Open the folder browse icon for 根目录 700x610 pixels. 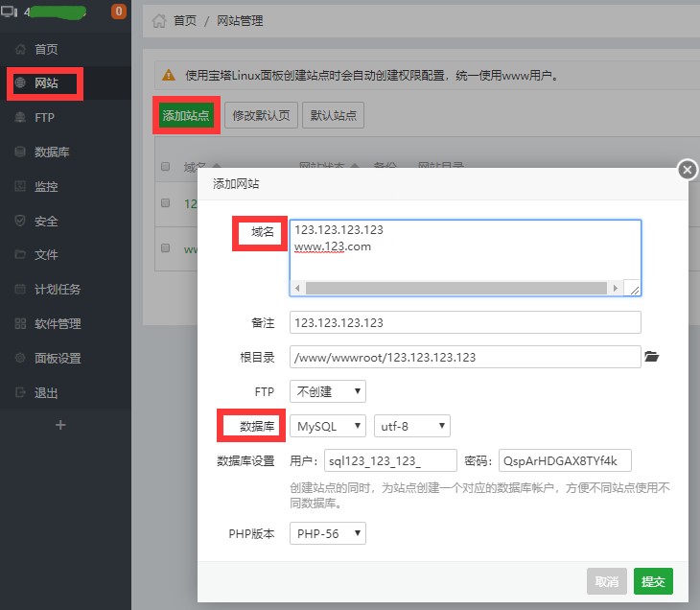652,357
